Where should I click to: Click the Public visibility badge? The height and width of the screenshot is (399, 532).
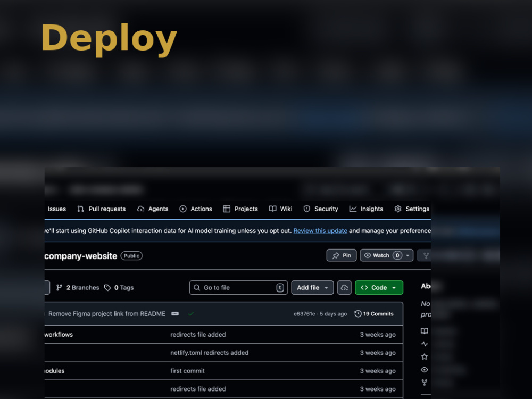[x=131, y=256]
